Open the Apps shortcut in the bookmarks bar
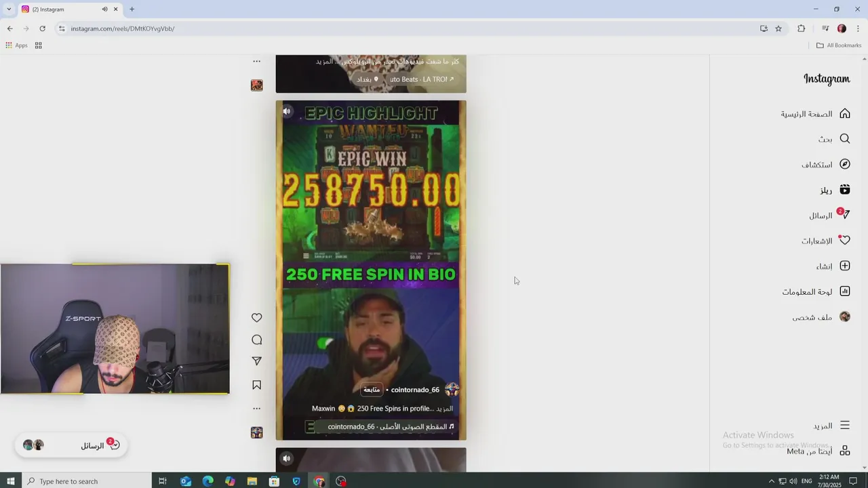 (x=16, y=45)
